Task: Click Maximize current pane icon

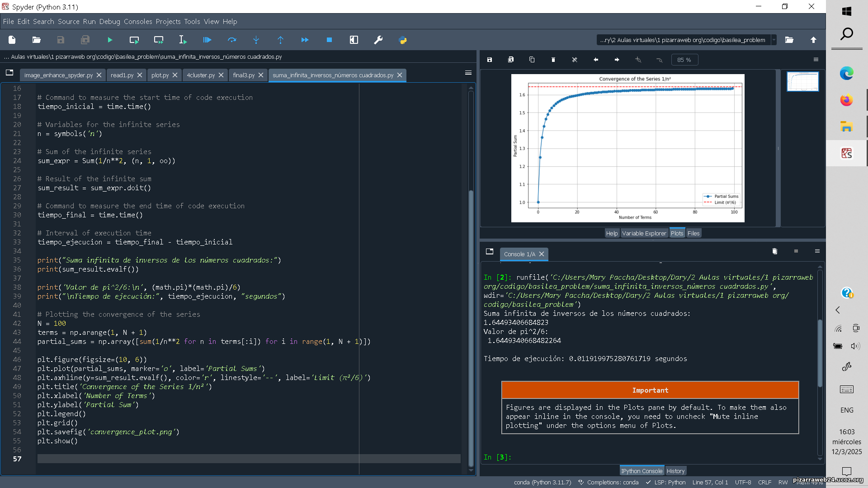Action: 354,40
